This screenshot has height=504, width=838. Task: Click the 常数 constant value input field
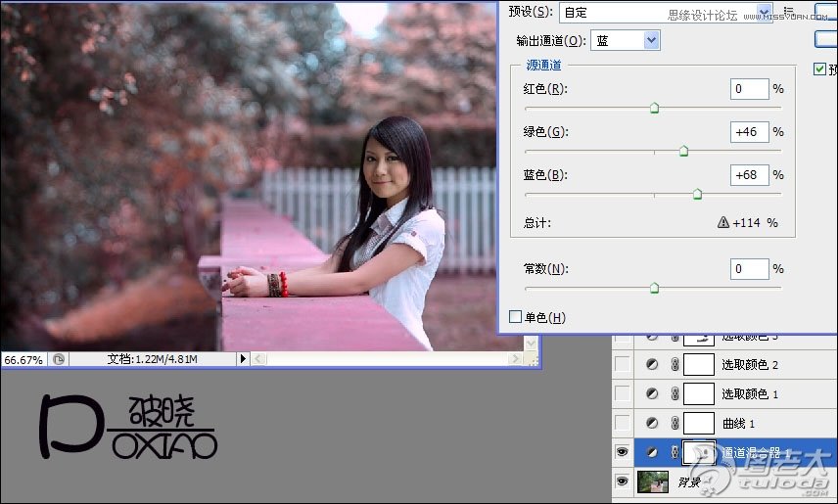click(749, 269)
